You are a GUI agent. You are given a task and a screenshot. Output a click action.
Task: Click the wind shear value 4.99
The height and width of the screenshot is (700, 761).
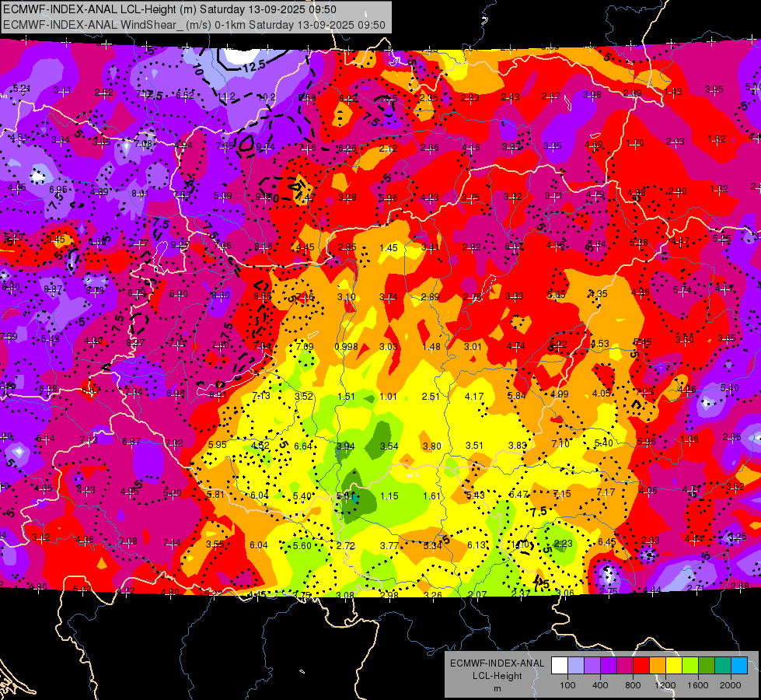click(559, 394)
